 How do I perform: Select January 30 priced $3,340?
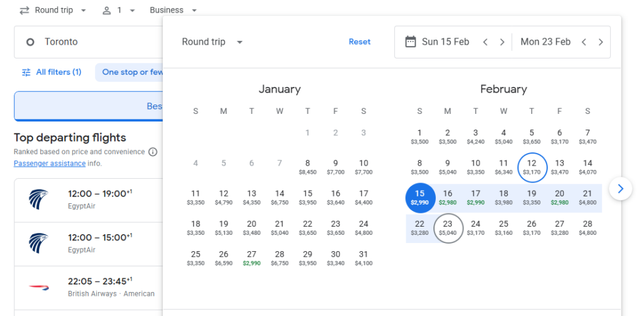(x=336, y=258)
